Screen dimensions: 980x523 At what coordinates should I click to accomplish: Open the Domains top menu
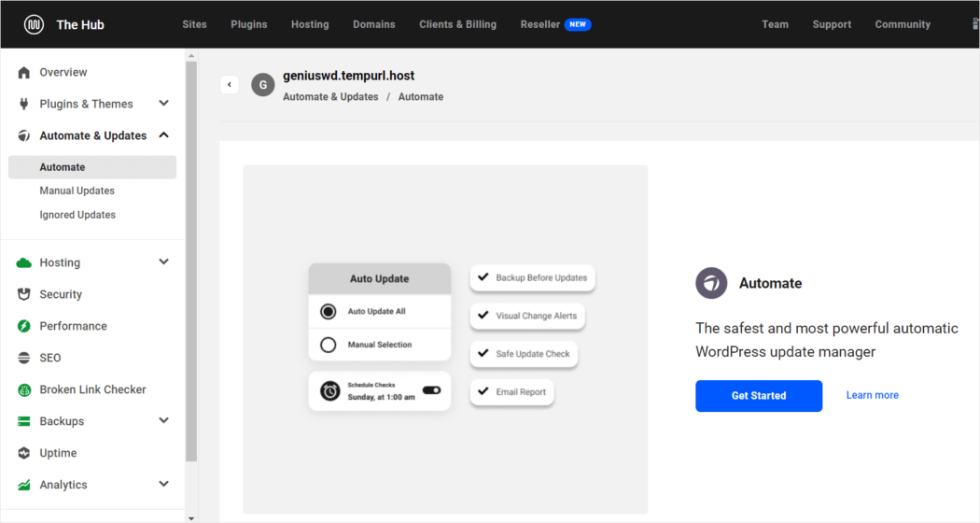click(x=373, y=24)
